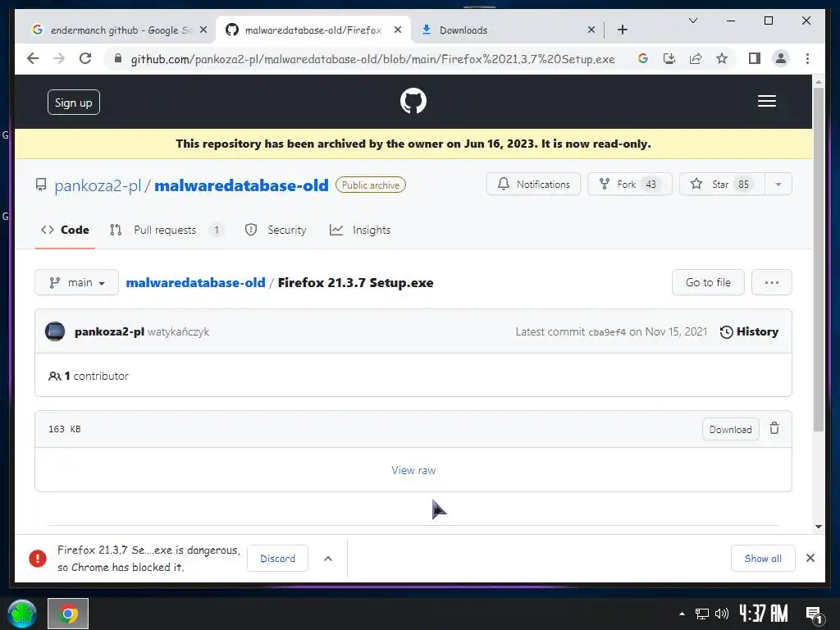Open the tab search dropdown arrow
Screen dimensions: 840x630
pos(692,21)
